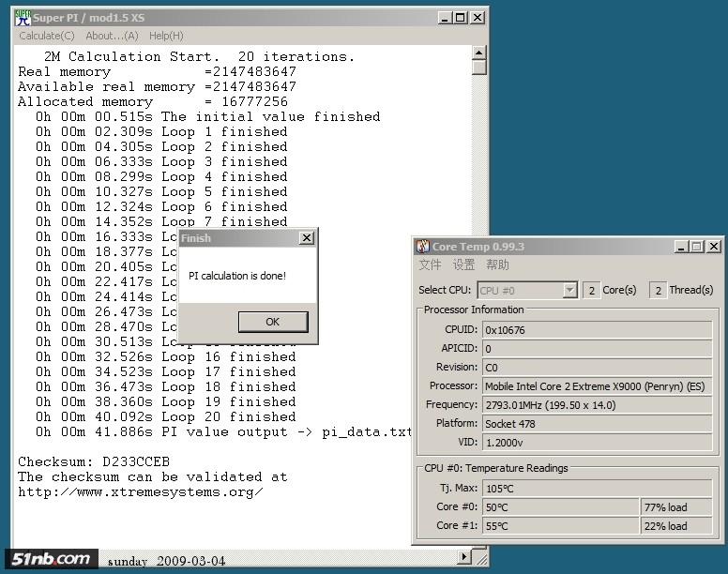Maximize the Super PI window

(460, 18)
